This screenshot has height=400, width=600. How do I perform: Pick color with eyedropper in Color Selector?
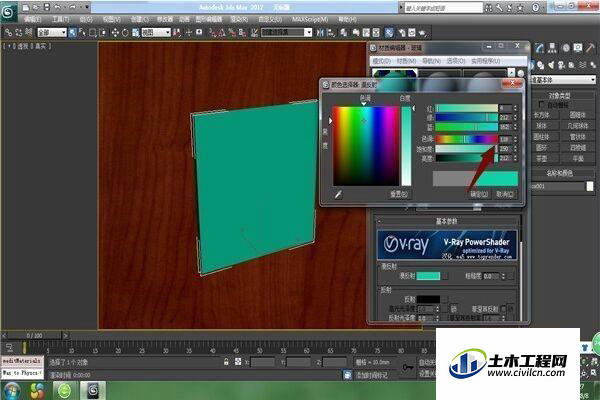click(338, 194)
